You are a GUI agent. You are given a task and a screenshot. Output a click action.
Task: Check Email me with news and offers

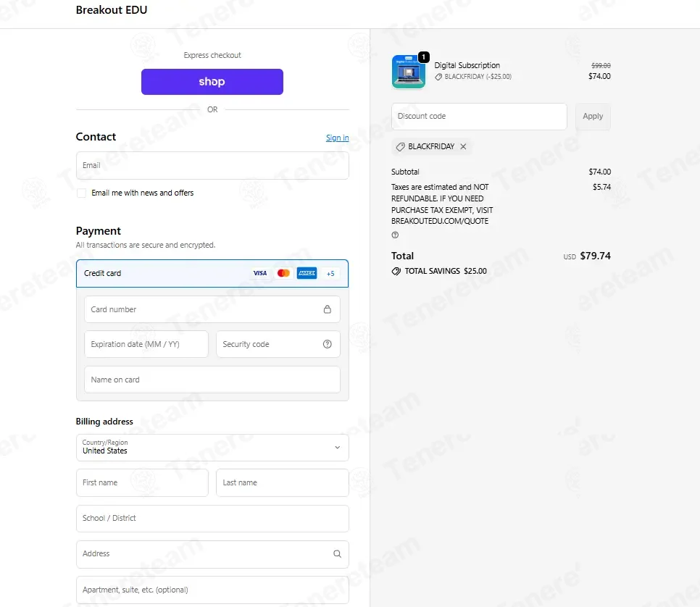(x=81, y=193)
